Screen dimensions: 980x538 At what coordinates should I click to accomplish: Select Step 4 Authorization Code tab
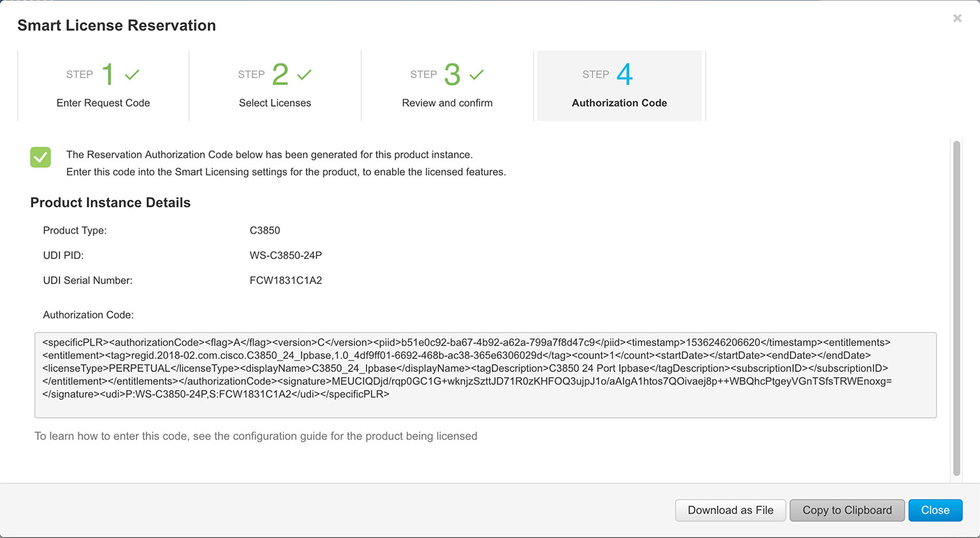(619, 86)
